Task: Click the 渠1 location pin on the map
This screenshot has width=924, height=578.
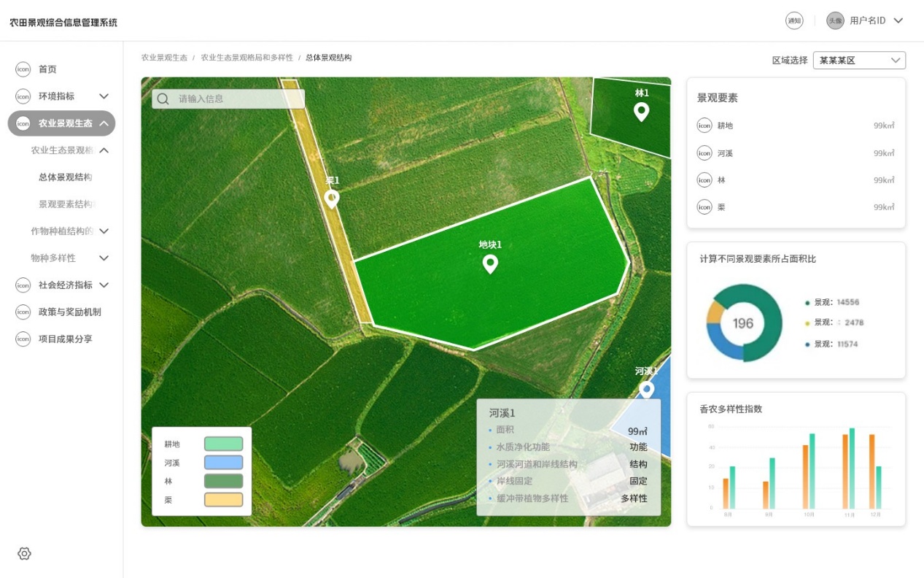Action: pyautogui.click(x=332, y=199)
